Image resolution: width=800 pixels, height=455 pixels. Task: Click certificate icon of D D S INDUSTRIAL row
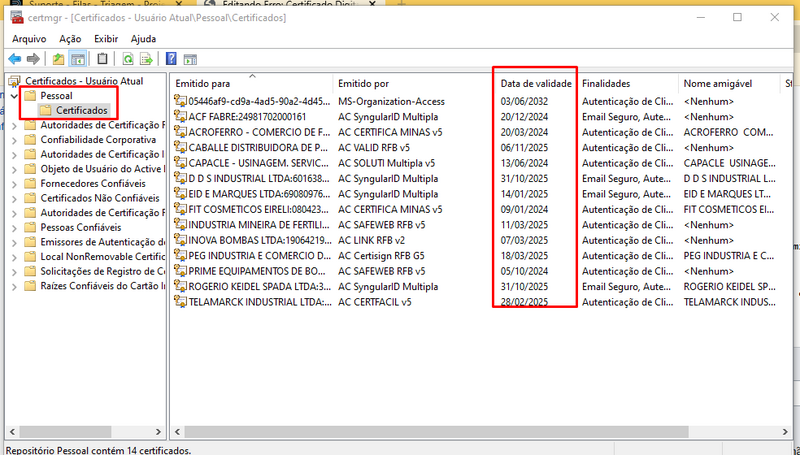[x=181, y=178]
